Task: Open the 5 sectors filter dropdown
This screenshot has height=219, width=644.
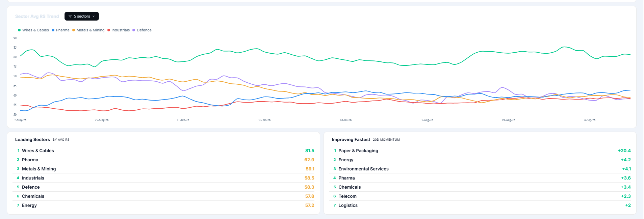Action: coord(82,16)
